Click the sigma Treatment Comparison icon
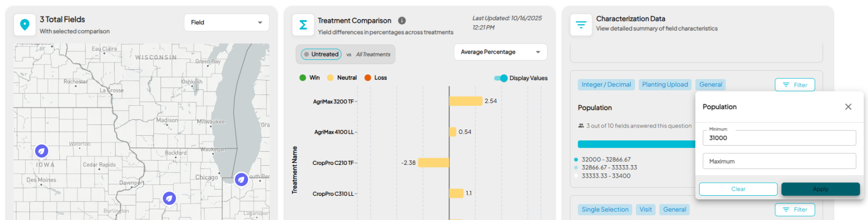868x220 pixels. pyautogui.click(x=303, y=25)
